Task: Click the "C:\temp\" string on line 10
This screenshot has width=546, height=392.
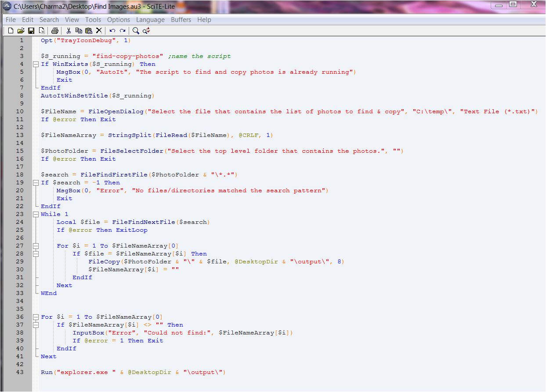Action: tap(432, 111)
